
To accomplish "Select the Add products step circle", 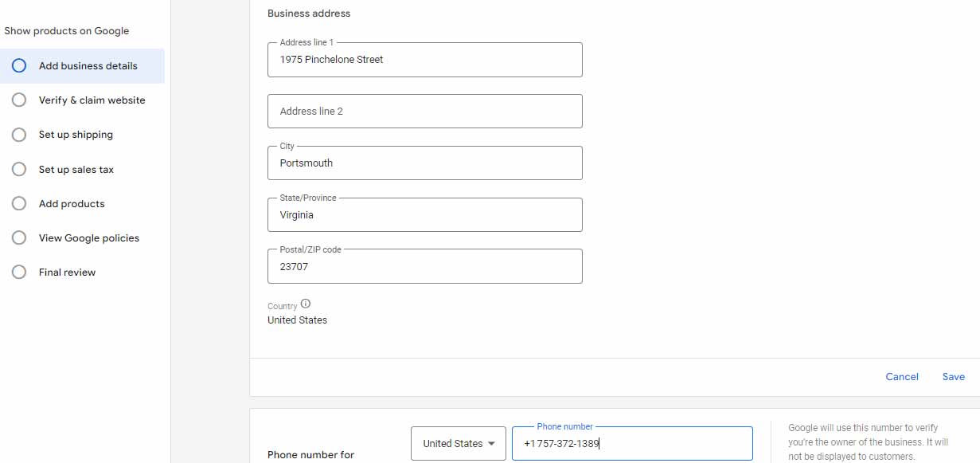I will (19, 203).
